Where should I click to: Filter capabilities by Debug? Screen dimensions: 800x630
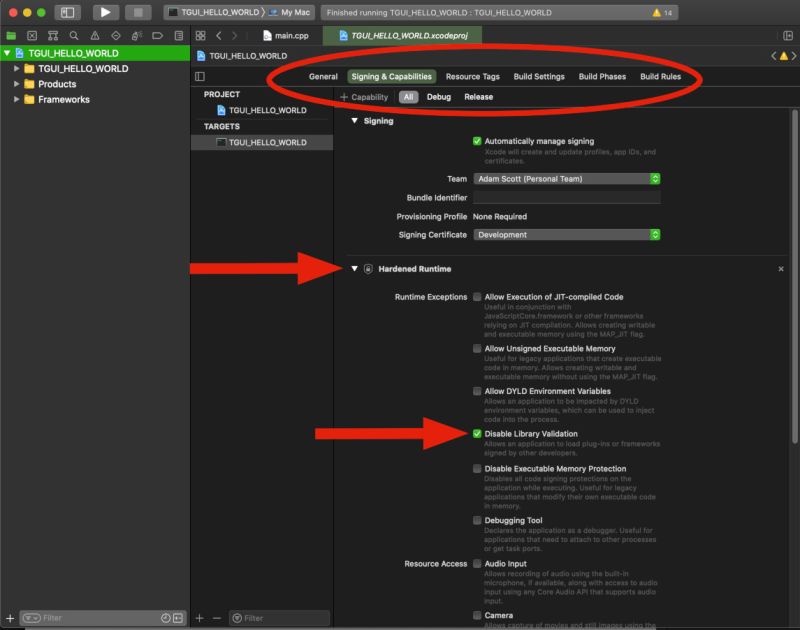[439, 97]
